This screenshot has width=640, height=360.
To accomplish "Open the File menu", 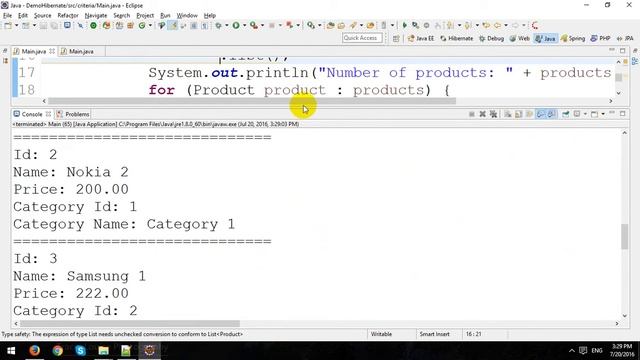I will pos(7,16).
